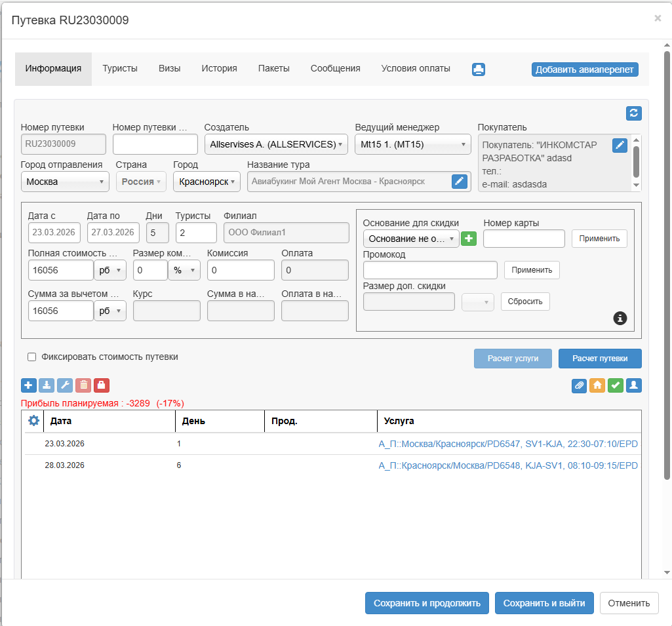672x626 pixels.
Task: Click the Промокод input field
Action: [x=430, y=270]
